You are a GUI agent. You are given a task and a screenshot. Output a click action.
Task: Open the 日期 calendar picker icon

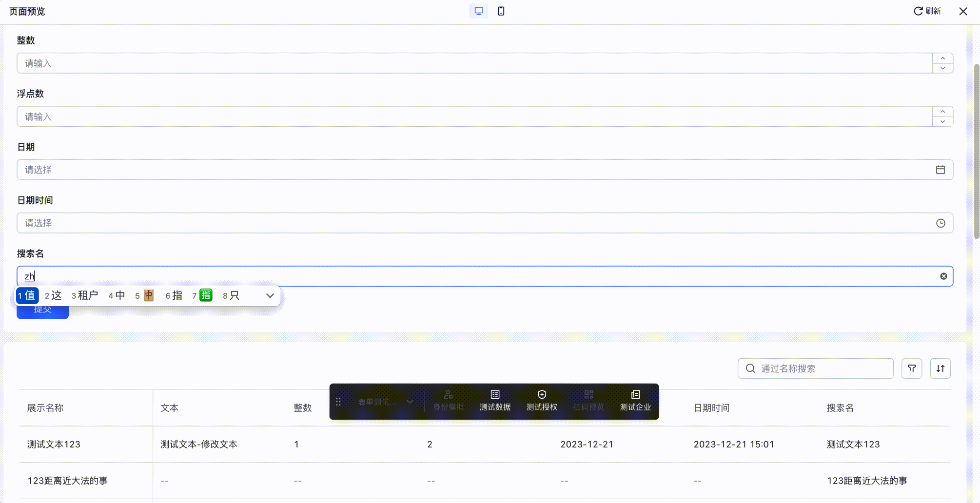(x=940, y=170)
